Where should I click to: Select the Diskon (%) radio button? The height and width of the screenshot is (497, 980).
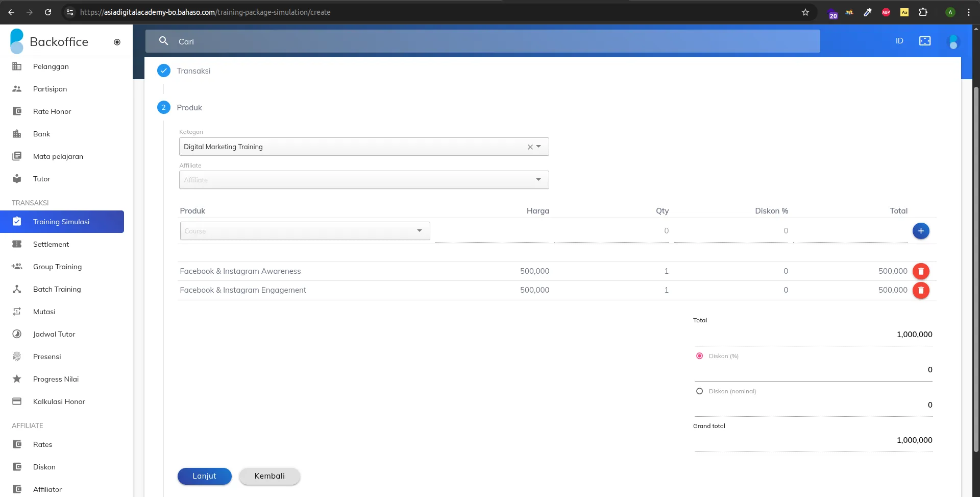coord(699,356)
